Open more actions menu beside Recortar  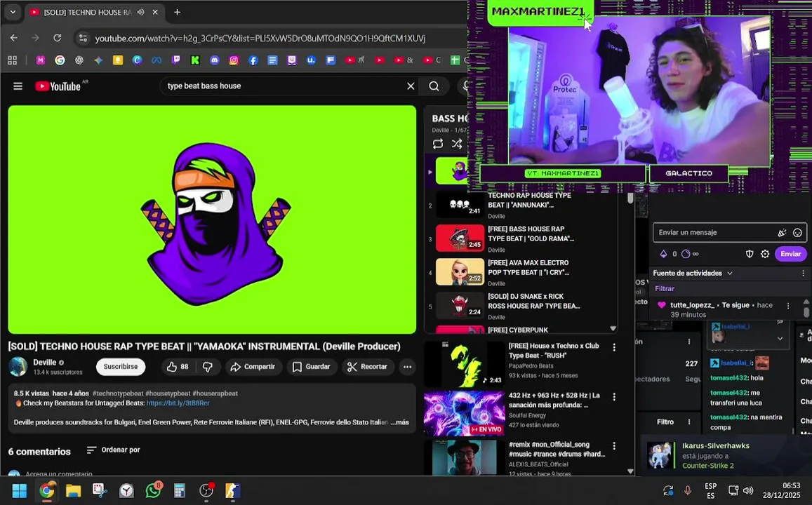[x=408, y=366]
